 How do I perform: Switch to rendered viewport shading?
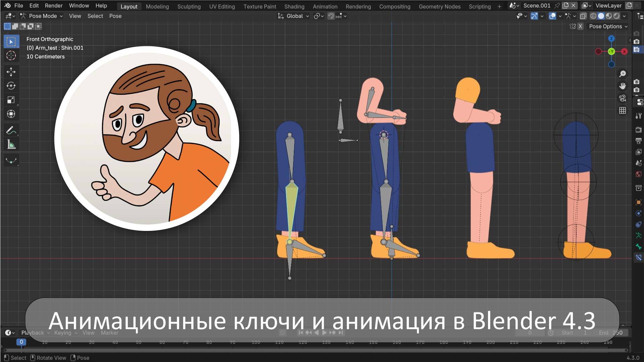click(616, 16)
